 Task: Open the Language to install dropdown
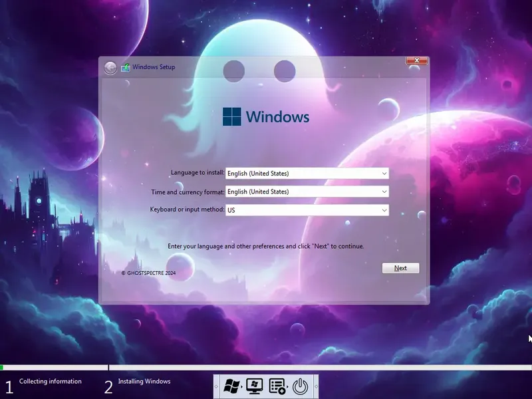pos(384,173)
